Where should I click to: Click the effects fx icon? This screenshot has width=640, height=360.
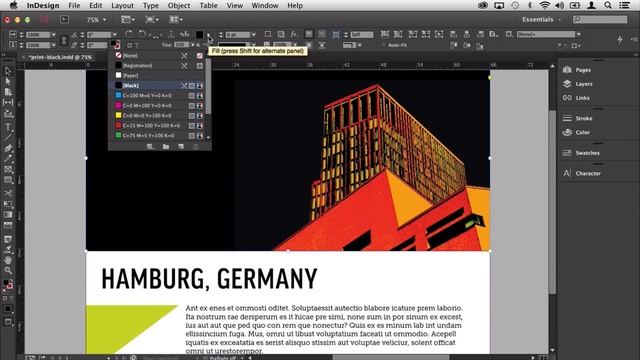294,34
